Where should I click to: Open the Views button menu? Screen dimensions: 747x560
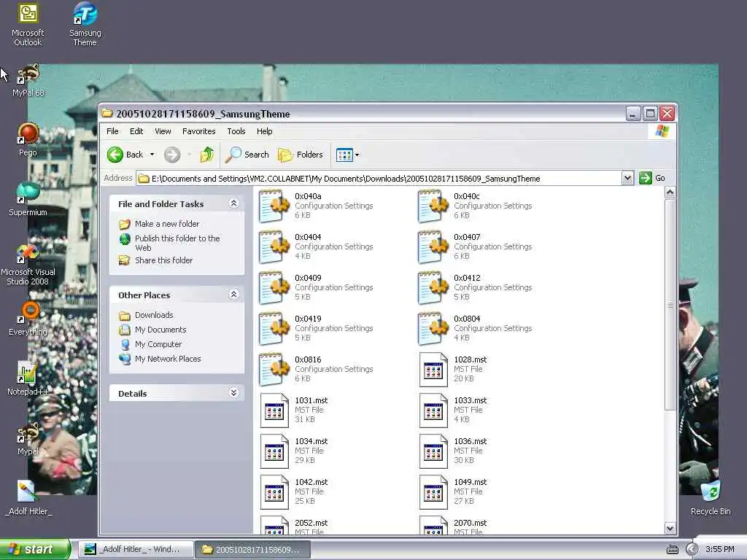tap(347, 155)
